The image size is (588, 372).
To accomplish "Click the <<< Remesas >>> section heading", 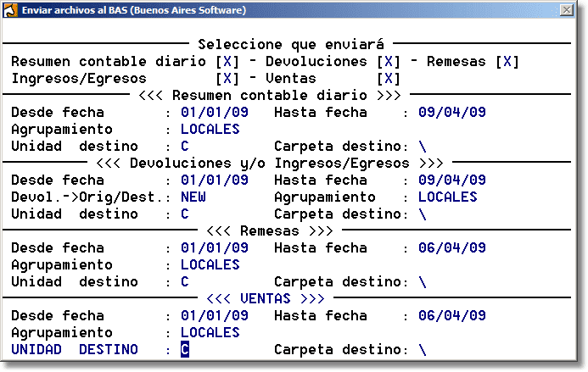I will tap(270, 231).
